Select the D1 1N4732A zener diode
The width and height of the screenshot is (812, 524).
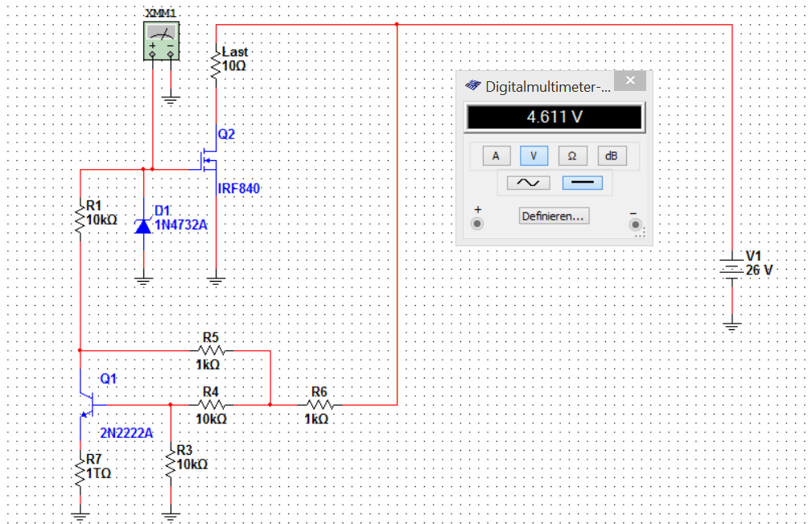tap(143, 226)
